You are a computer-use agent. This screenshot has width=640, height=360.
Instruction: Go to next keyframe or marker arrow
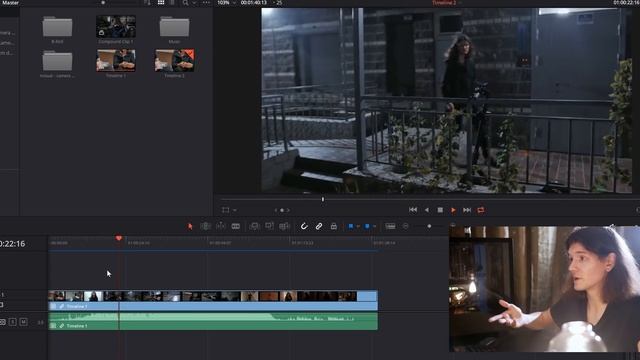(288, 210)
